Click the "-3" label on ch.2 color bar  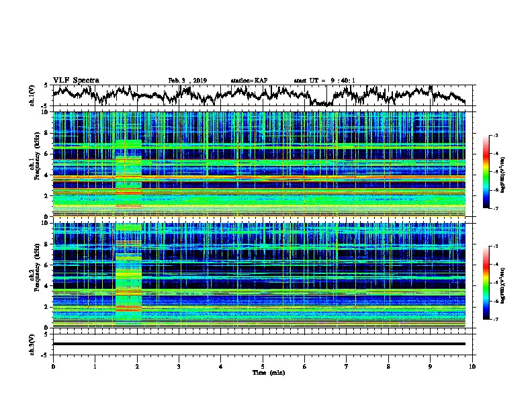pos(495,246)
